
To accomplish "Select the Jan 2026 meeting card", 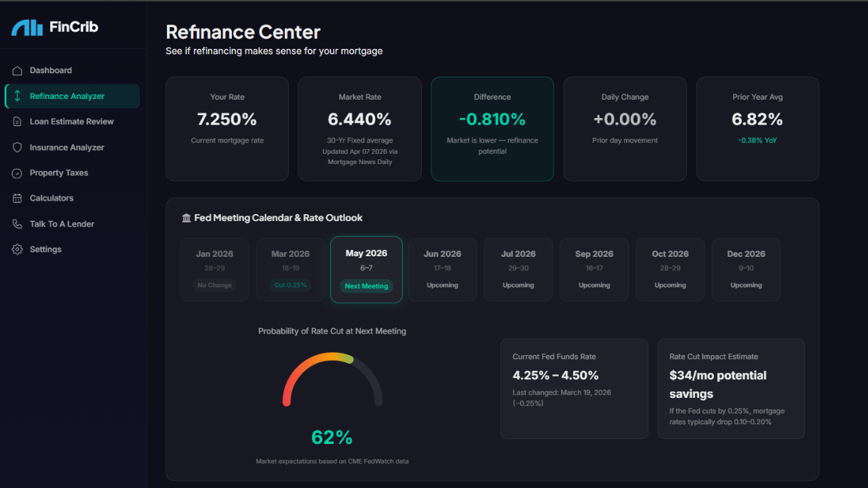I will click(214, 270).
